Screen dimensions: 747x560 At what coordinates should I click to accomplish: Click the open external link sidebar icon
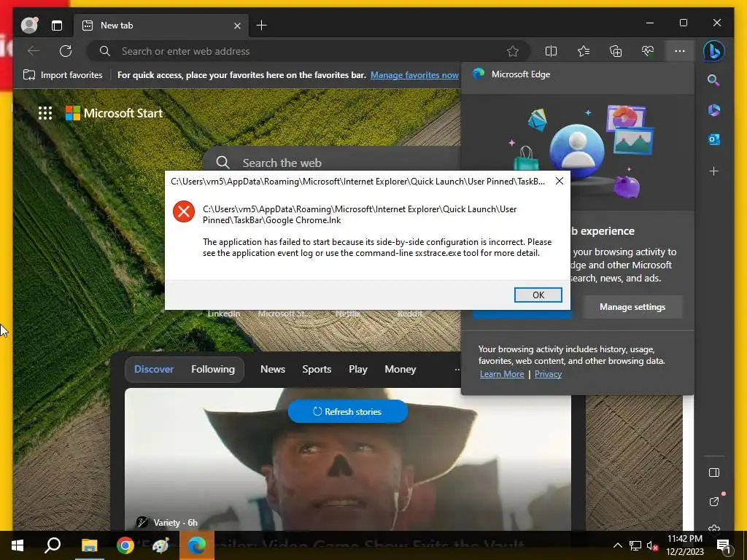(713, 502)
